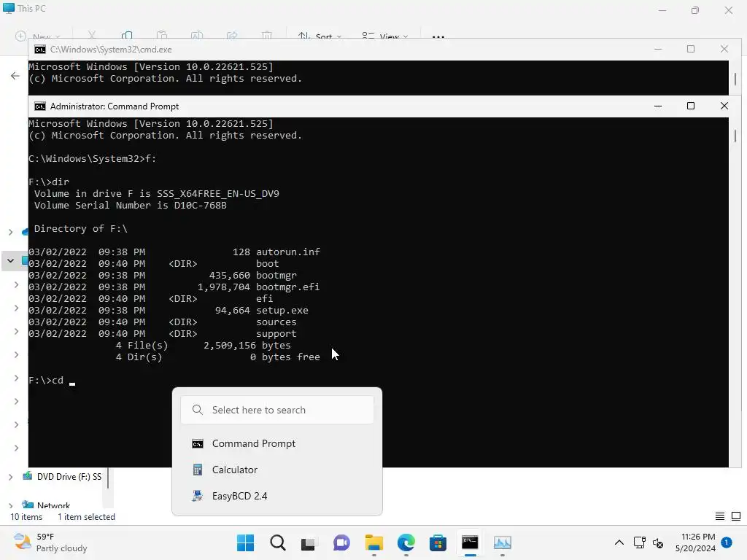Open Microsoft Store from taskbar
Viewport: 747px width, 560px height.
[438, 542]
